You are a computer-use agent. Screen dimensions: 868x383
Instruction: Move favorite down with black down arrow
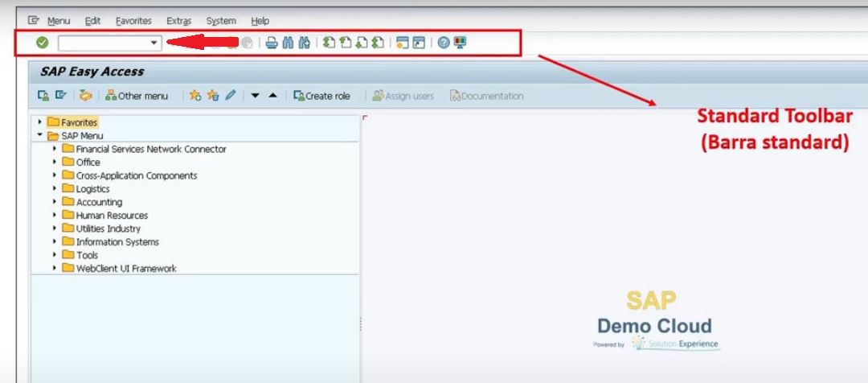point(256,96)
